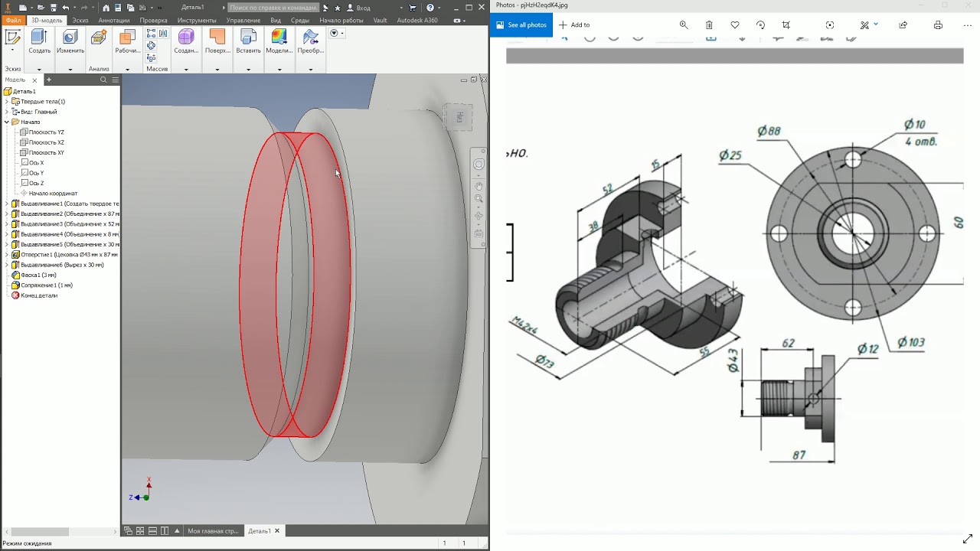Screen dimensions: 980x551
Task: Open the Создание свободной формы panel icon
Action: (186, 37)
